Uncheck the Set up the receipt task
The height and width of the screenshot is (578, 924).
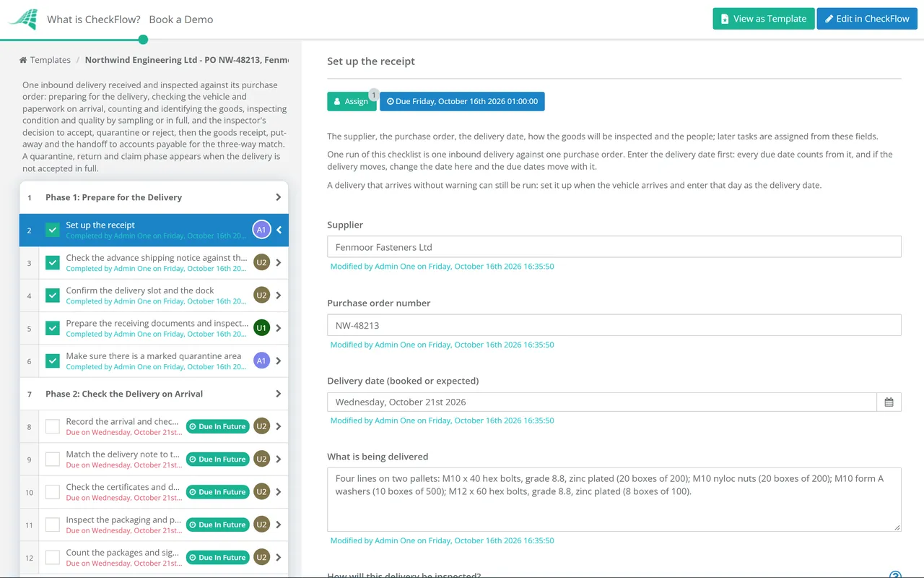coord(53,230)
